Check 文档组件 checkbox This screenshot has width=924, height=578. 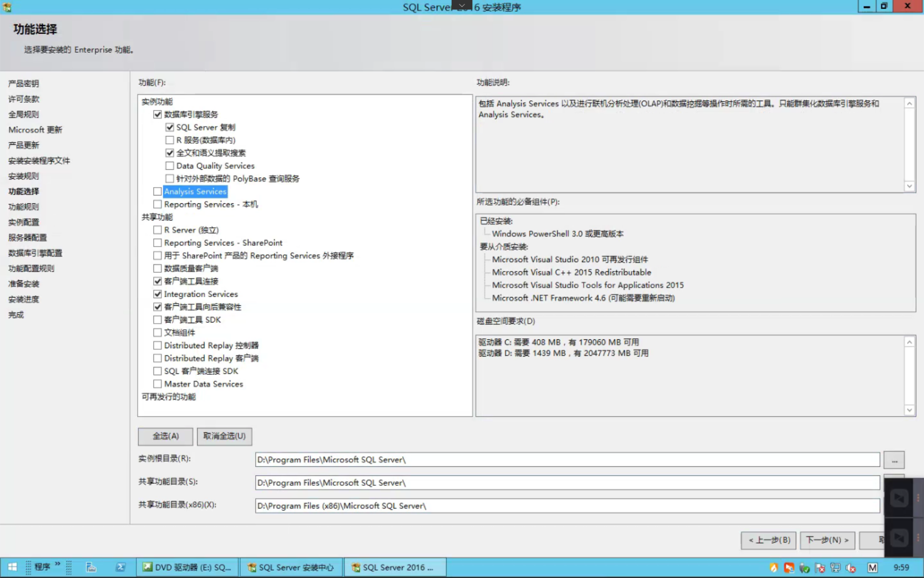158,332
